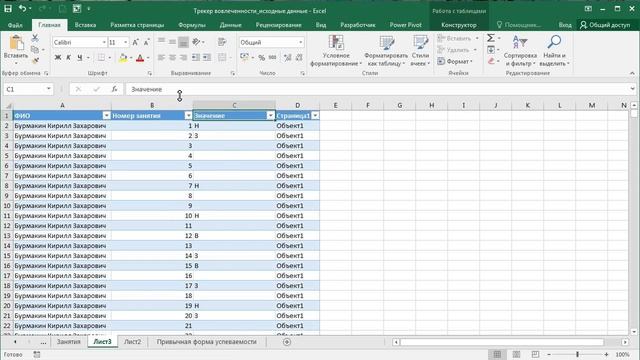The height and width of the screenshot is (360, 640).
Task: Add a new sheet with plus icon
Action: (287, 342)
